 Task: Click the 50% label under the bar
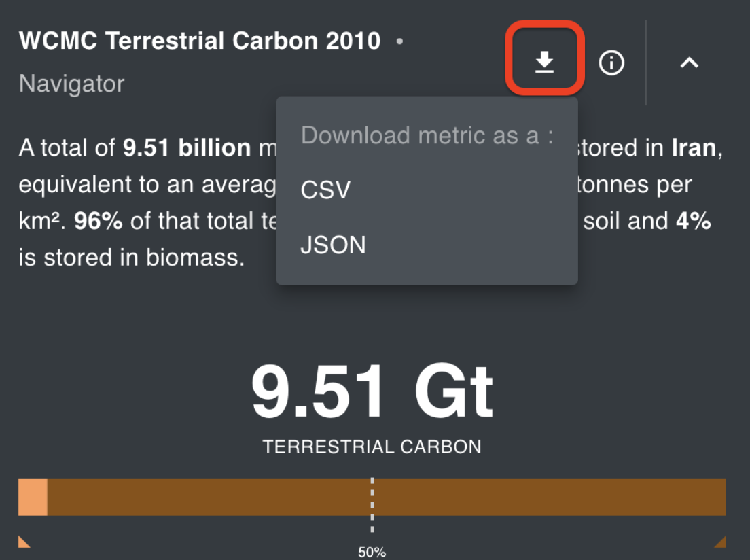click(x=372, y=552)
